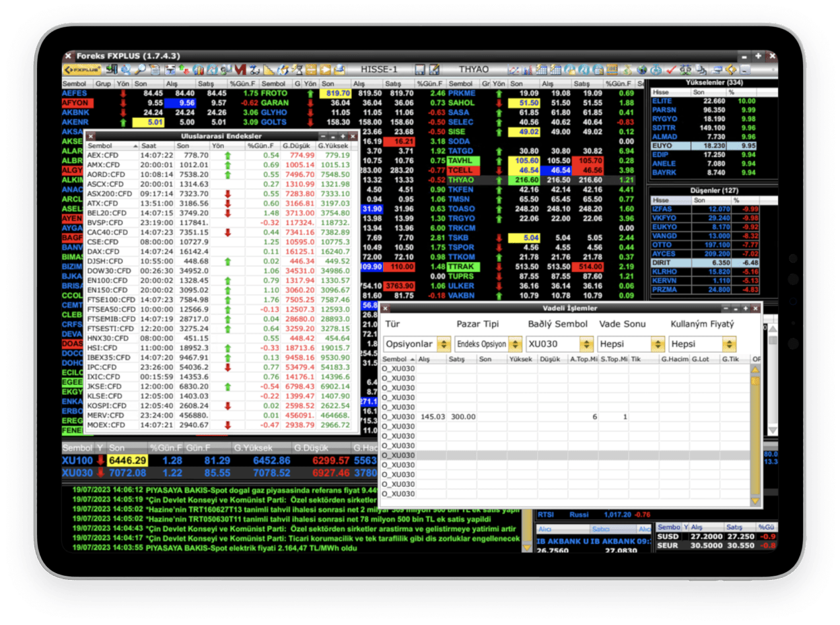Screen dimensions: 840x625
Task: Open the magnifying glass search tool
Action: point(139,70)
